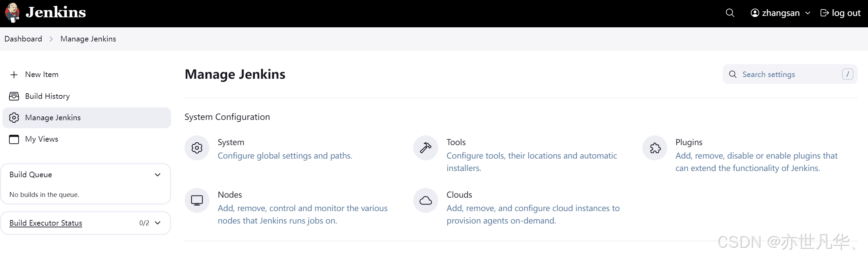Click the gear icon next to Manage Jenkins

[14, 118]
